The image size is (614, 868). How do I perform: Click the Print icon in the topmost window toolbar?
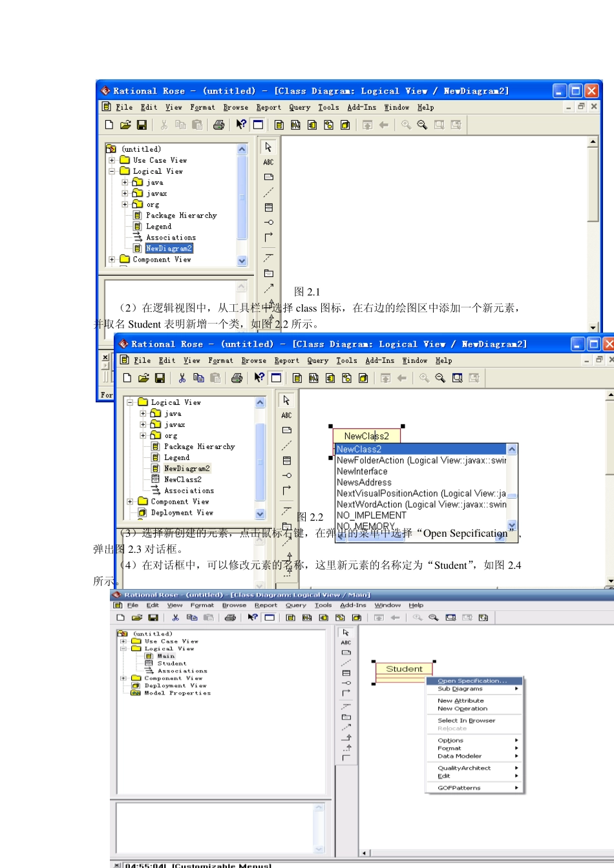(x=218, y=125)
